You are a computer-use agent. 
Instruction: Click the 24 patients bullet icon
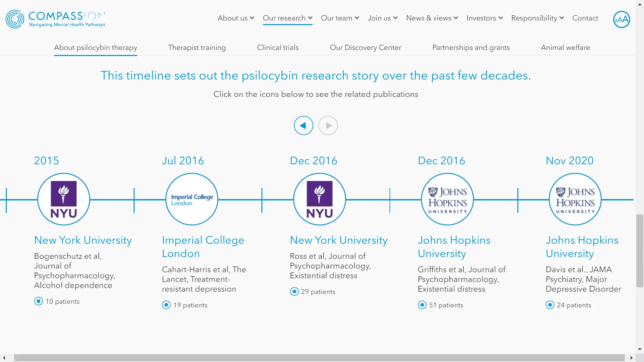(x=550, y=305)
